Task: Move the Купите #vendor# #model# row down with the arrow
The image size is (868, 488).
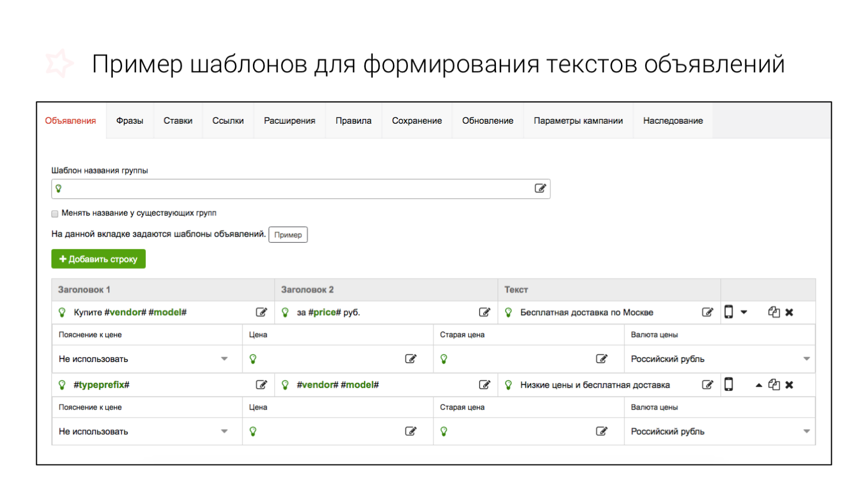Action: [744, 312]
